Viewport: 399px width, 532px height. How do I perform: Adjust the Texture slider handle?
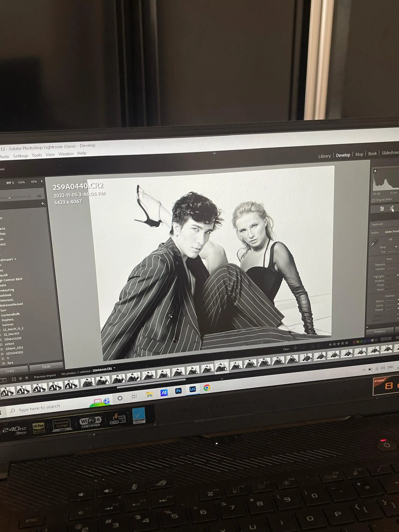point(398,300)
